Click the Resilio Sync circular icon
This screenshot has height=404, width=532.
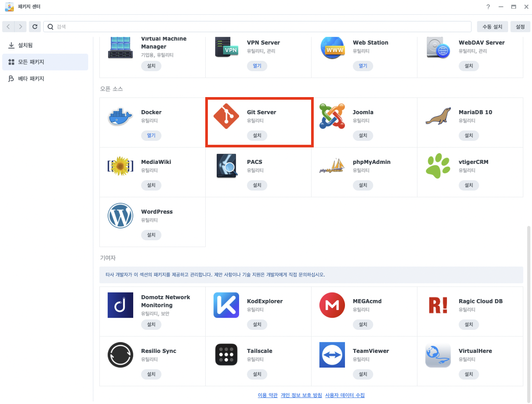[x=120, y=355]
